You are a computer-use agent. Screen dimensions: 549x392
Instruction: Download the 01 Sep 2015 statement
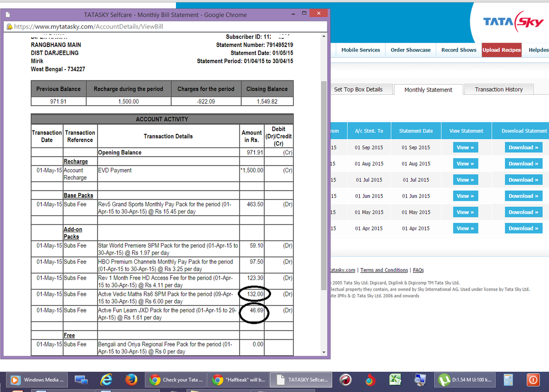[524, 147]
